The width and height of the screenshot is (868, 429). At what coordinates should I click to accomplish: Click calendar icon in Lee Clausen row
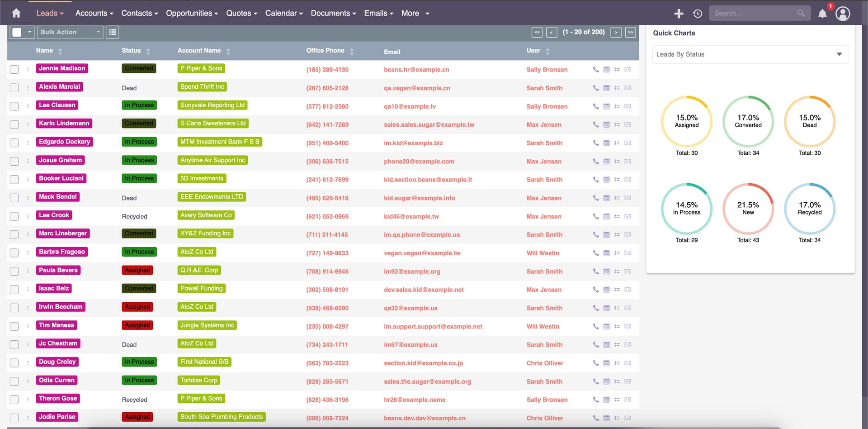click(x=607, y=106)
